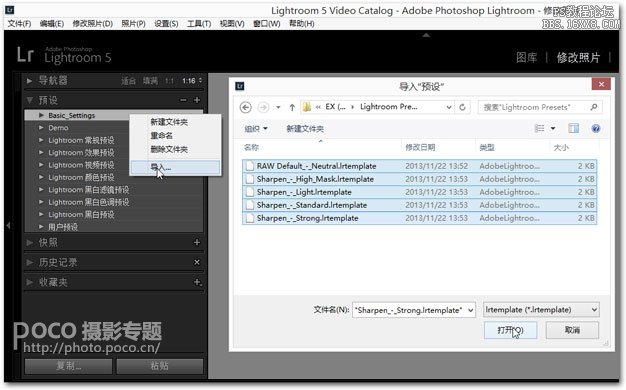Switch to the 图库 module
This screenshot has width=626, height=390.
(x=527, y=57)
